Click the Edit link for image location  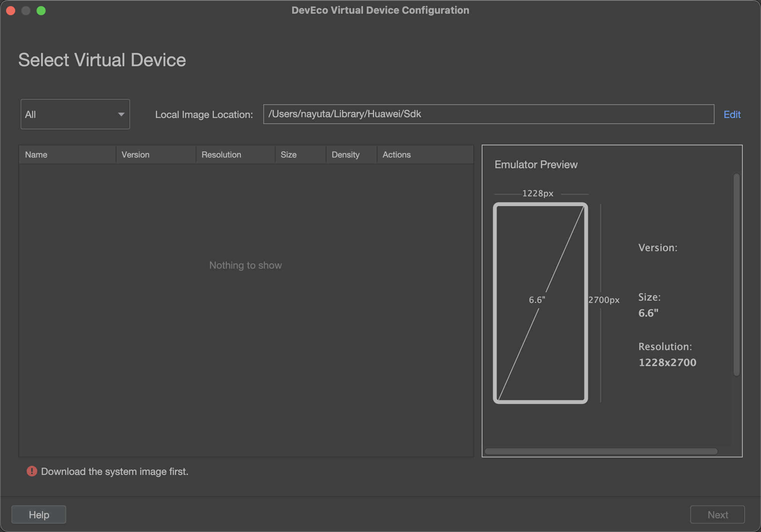click(732, 115)
